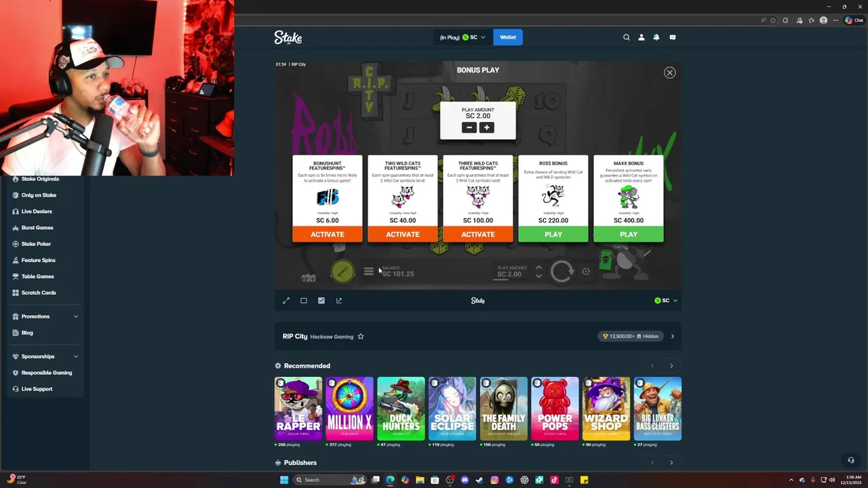Open Million X game thumbnail

350,409
